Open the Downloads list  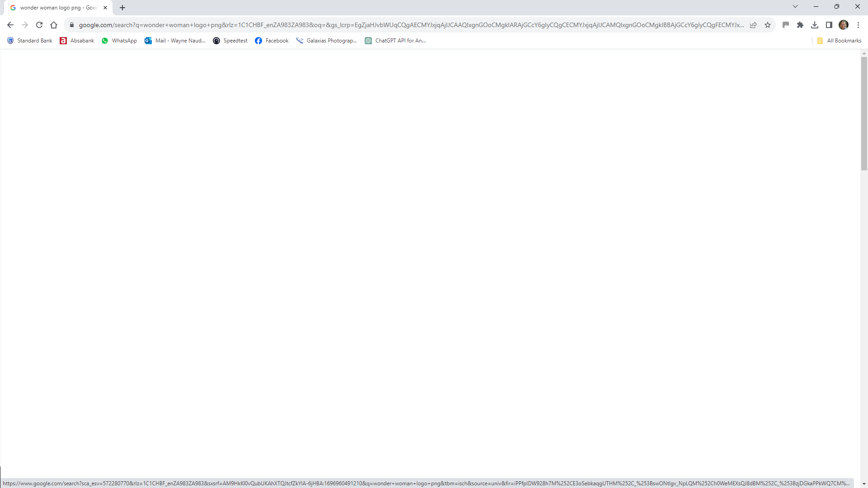[815, 25]
